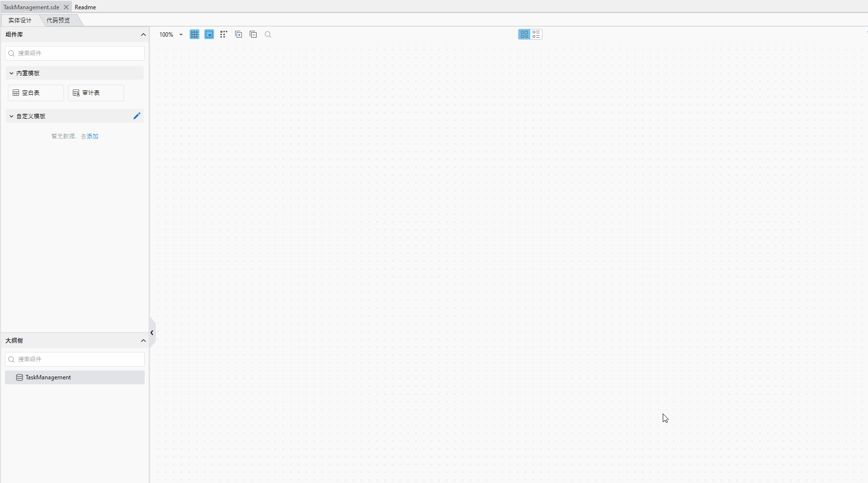868x483 pixels.
Task: Collapse the sidebar with the arrow handle
Action: tap(152, 332)
